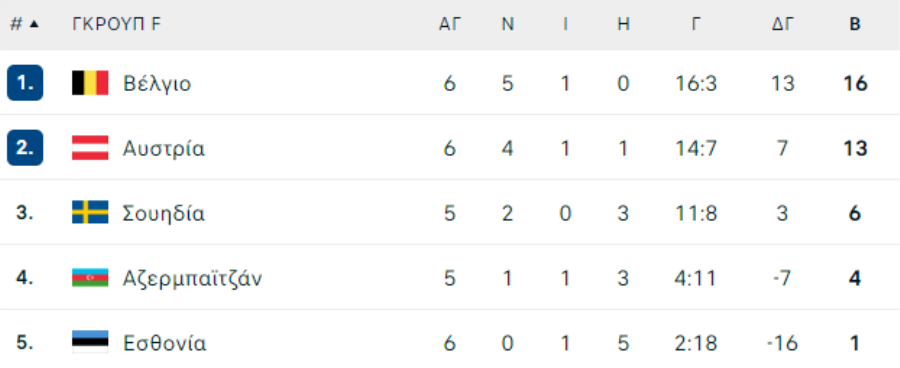
Task: Open the Αζερμπαϊτζάν team link
Action: tap(192, 278)
